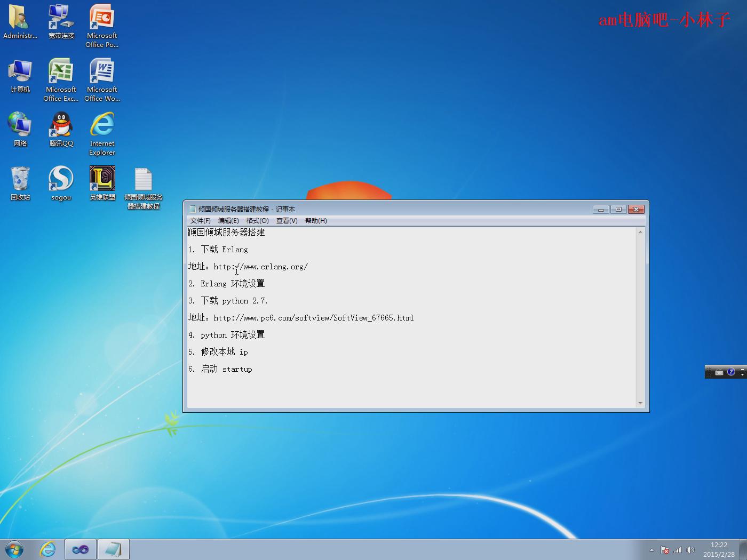The image size is (747, 560).
Task: Select the 英雄联盟 desktop shortcut
Action: point(102,179)
